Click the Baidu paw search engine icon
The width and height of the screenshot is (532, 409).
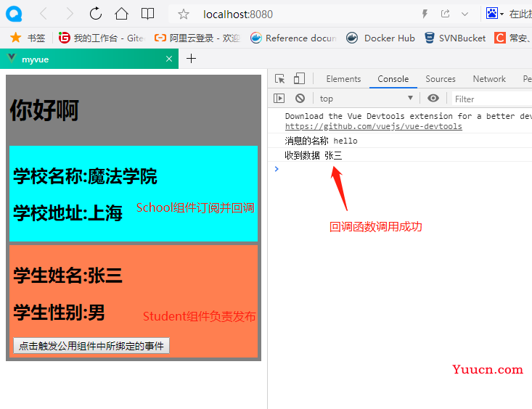(x=492, y=14)
